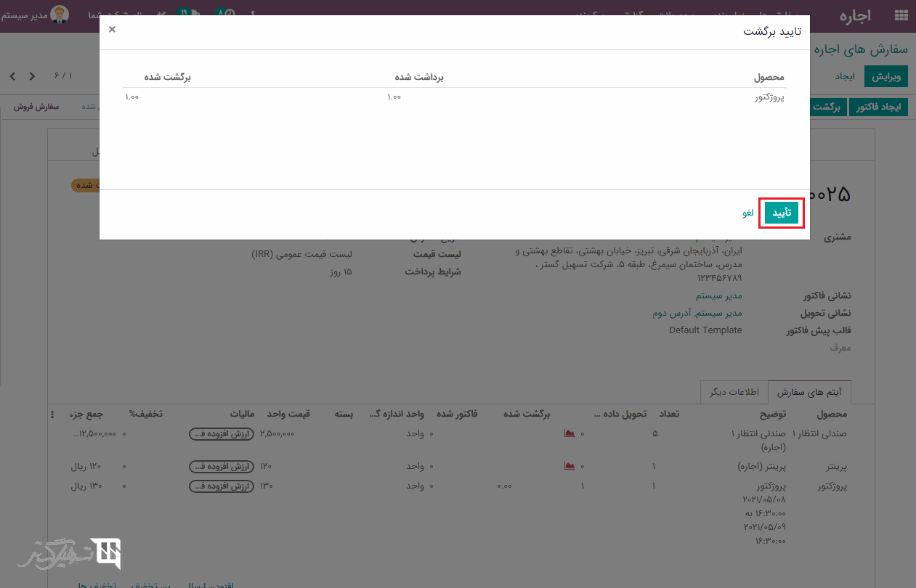The image size is (916, 588).
Task: Open the apps grid menu icon
Action: coord(901,15)
